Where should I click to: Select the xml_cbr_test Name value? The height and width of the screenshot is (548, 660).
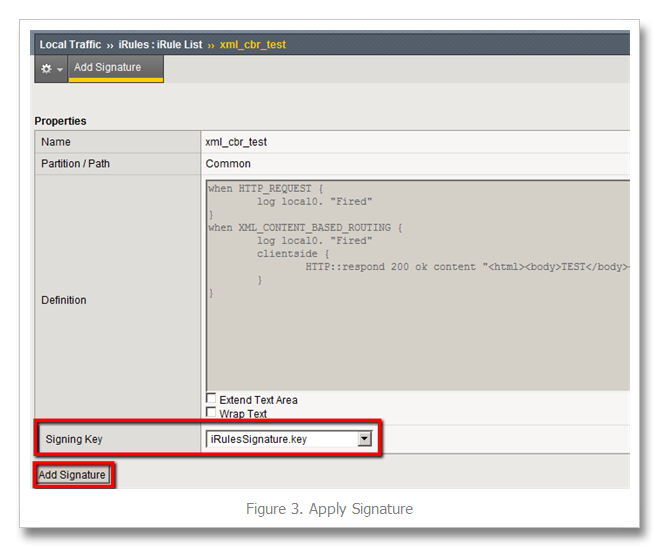coord(236,142)
